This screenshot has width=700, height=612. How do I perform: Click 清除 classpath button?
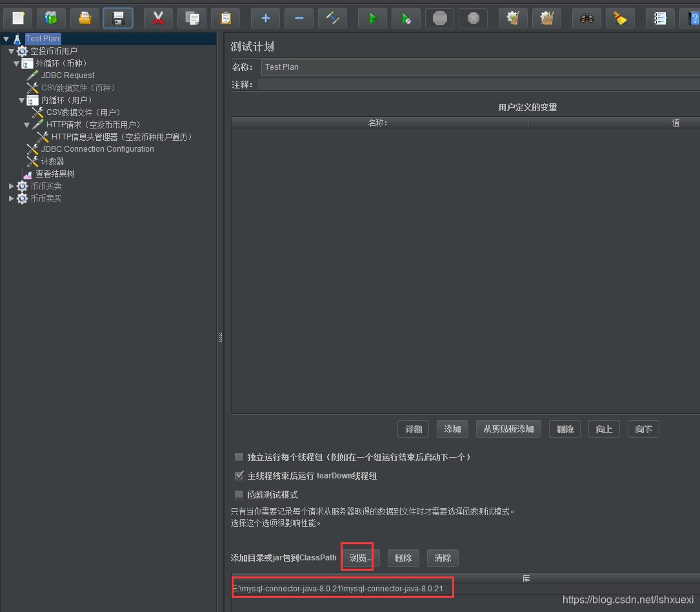pyautogui.click(x=443, y=558)
